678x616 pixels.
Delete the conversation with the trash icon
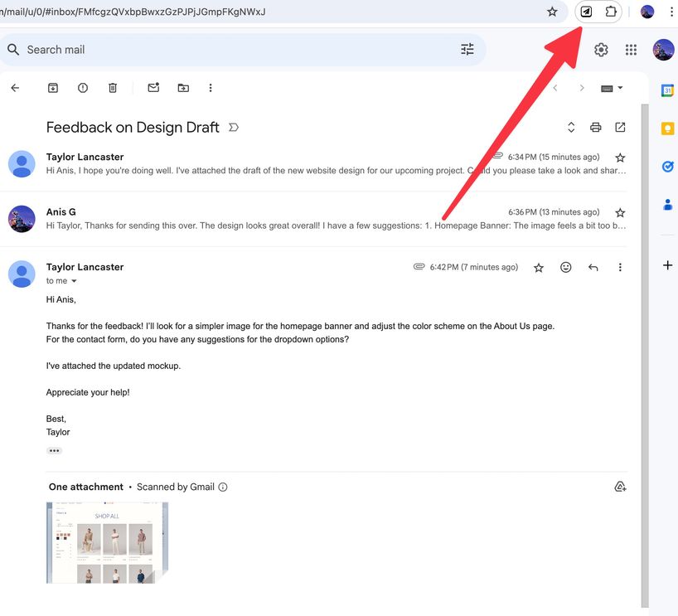tap(113, 87)
